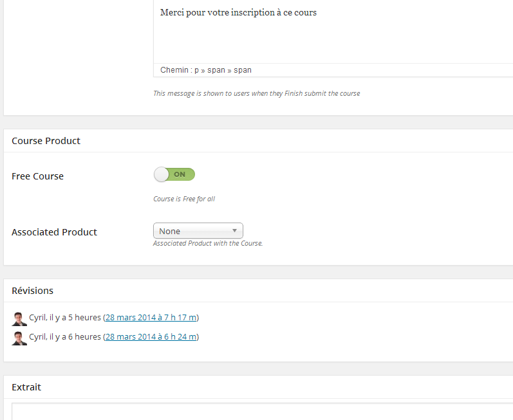Click Cyril's avatar beside the 6 heures revision
The image size is (513, 420).
pos(19,338)
